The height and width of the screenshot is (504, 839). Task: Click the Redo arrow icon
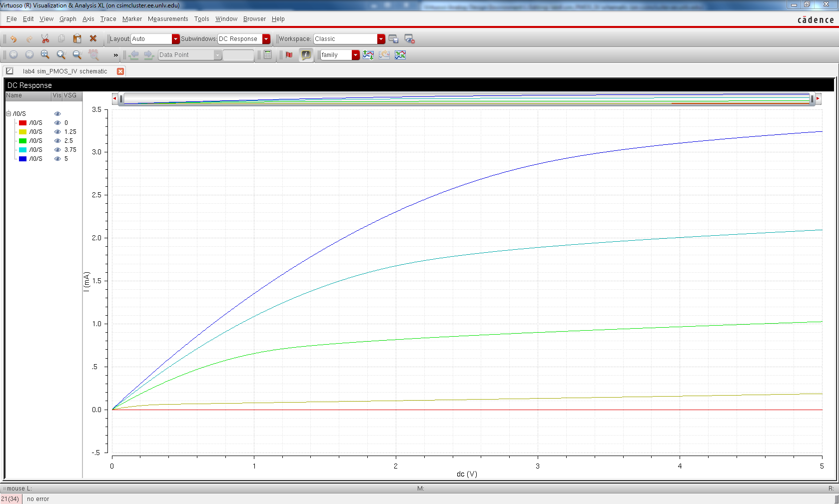pyautogui.click(x=29, y=38)
